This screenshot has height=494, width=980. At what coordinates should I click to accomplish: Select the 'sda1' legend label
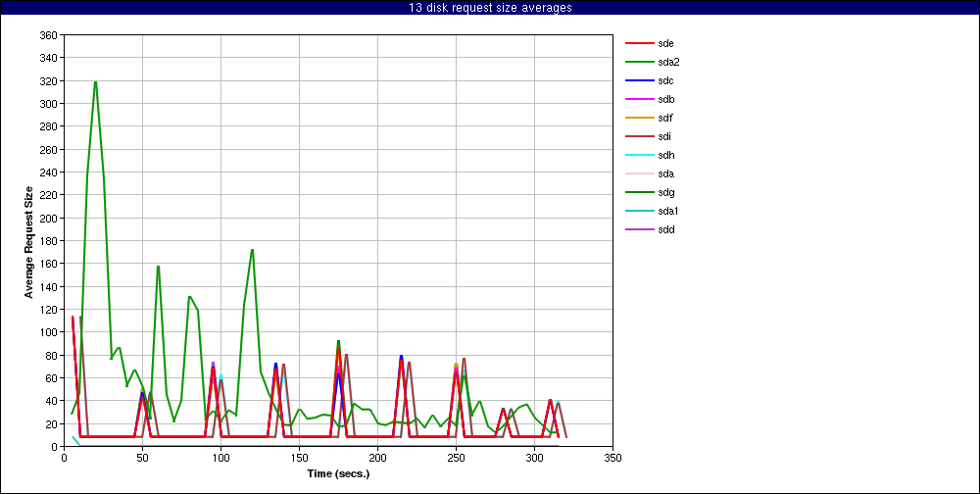tap(668, 212)
